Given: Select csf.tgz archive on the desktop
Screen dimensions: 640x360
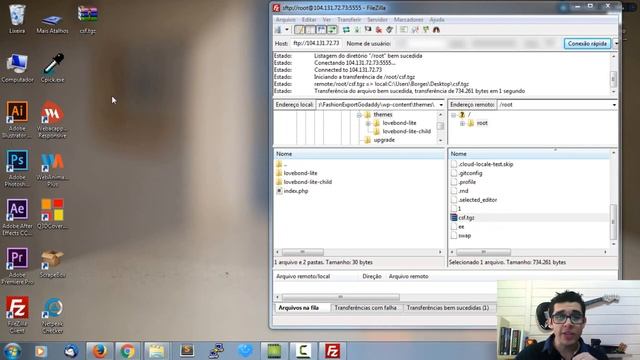Looking at the screenshot, I should [88, 19].
